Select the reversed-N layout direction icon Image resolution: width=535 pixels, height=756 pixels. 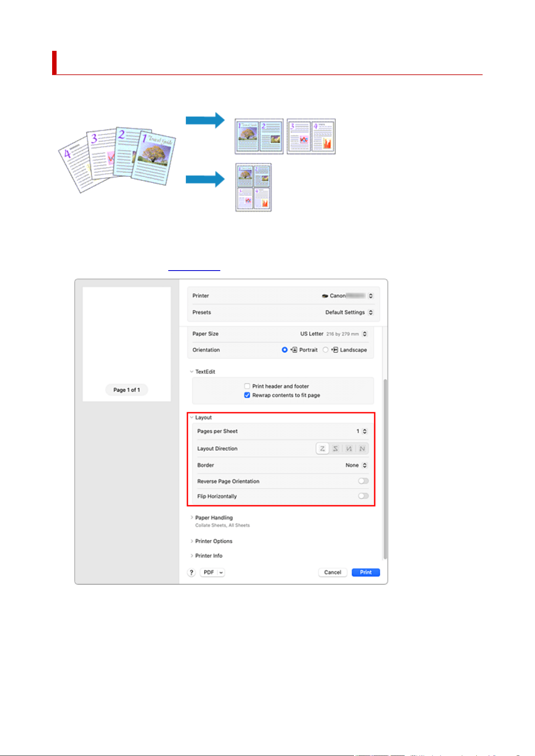tap(349, 449)
